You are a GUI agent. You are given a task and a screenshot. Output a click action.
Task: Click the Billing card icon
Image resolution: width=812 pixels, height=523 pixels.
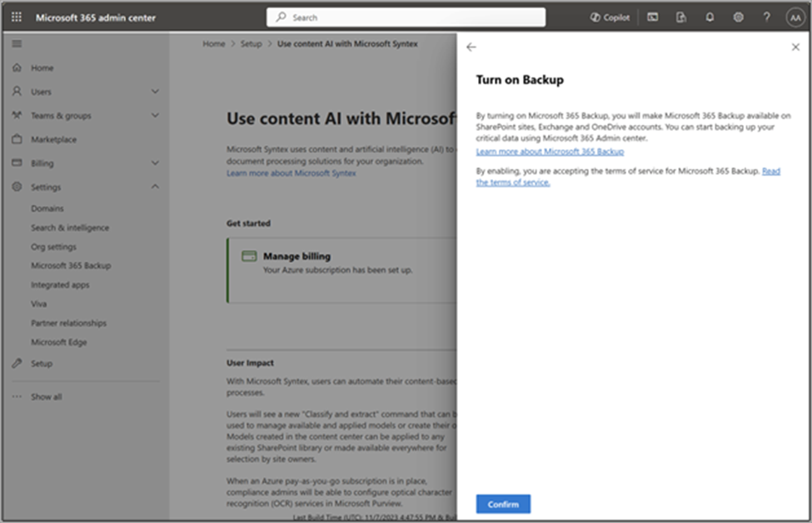[17, 162]
